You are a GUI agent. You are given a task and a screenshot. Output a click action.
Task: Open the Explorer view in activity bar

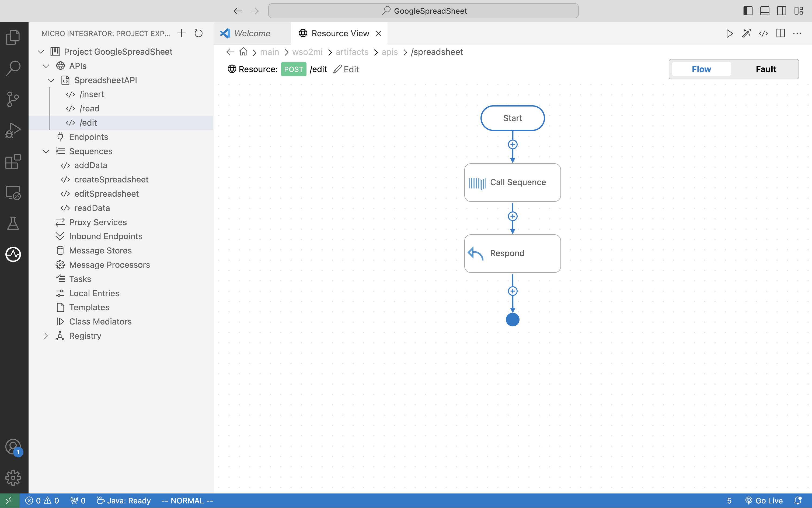click(13, 37)
